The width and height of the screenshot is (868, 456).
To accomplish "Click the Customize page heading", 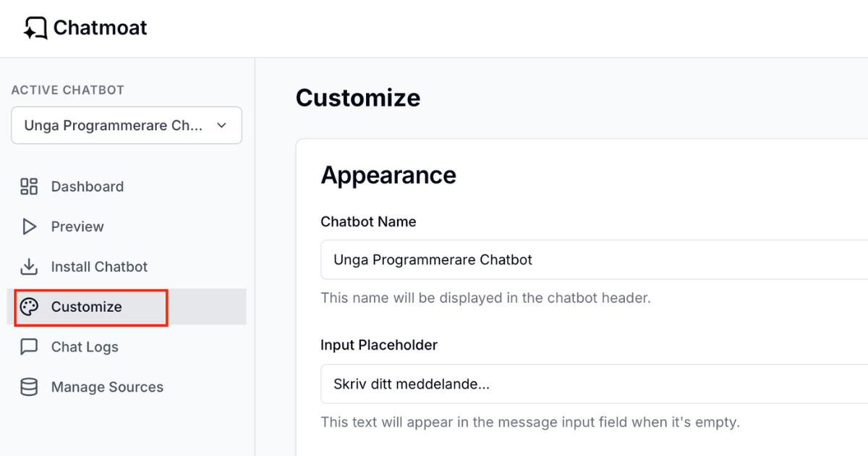I will pos(358,98).
